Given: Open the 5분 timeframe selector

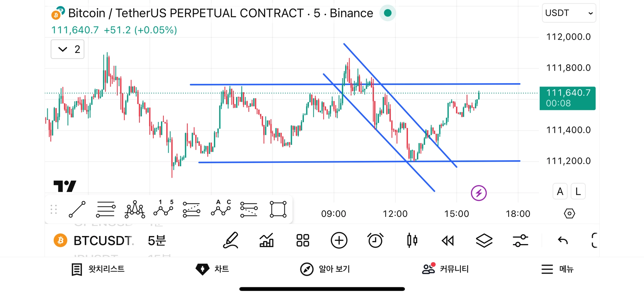Looking at the screenshot, I should tap(157, 240).
